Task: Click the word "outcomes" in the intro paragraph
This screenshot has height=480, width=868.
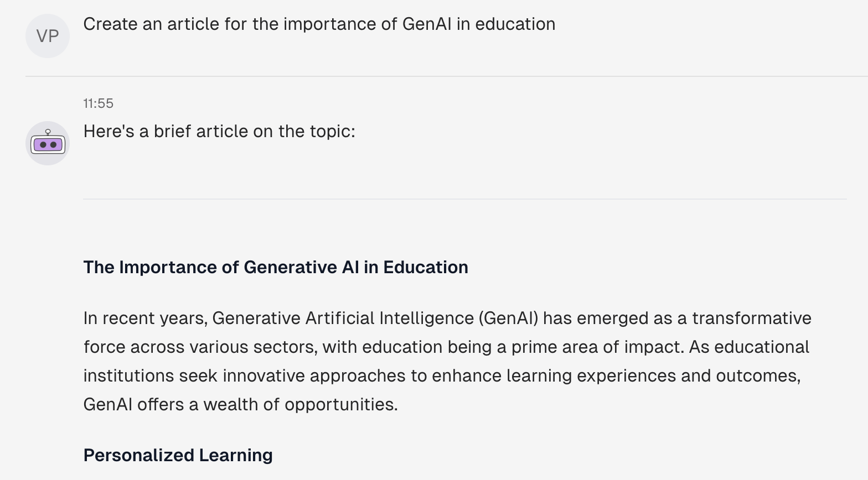Action: (x=757, y=375)
